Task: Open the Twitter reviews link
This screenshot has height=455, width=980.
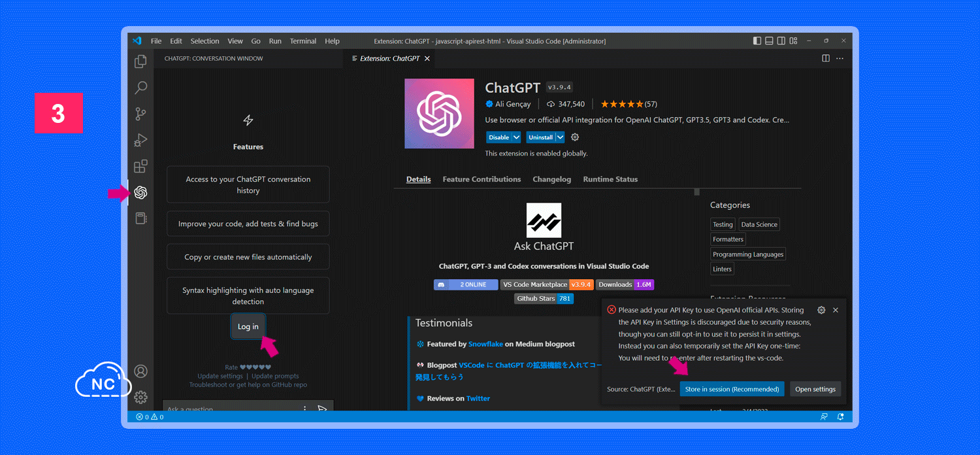Action: [478, 398]
